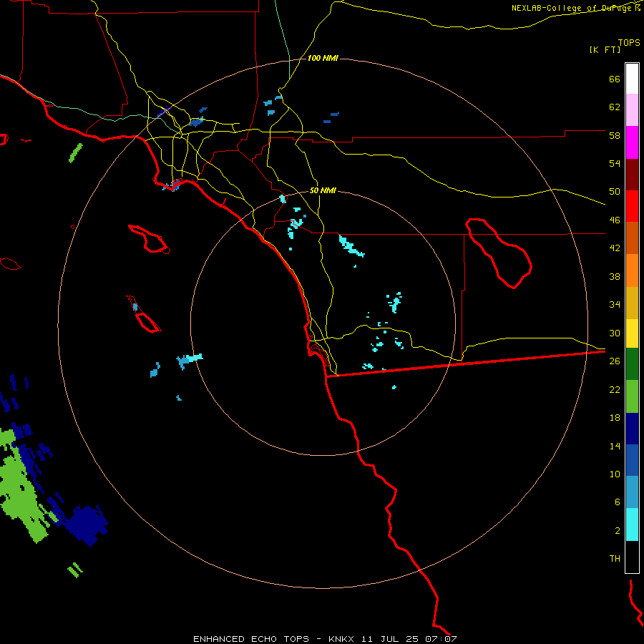Click the '50' legend value
Screen dimensions: 644x644
tap(615, 192)
